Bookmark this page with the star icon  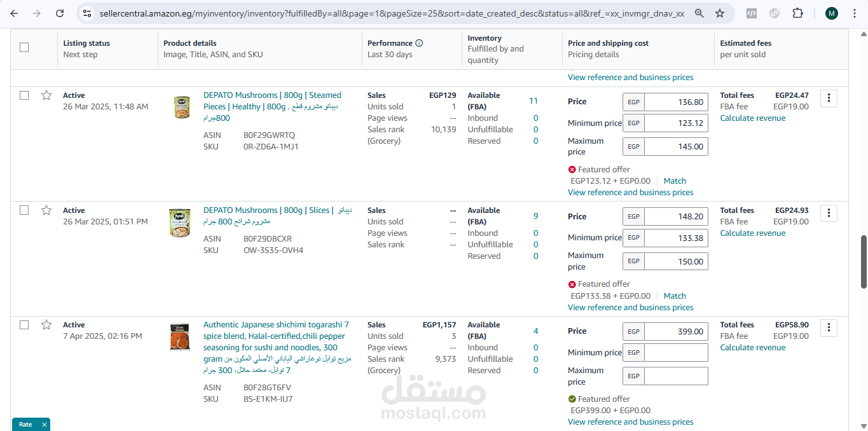tap(720, 13)
